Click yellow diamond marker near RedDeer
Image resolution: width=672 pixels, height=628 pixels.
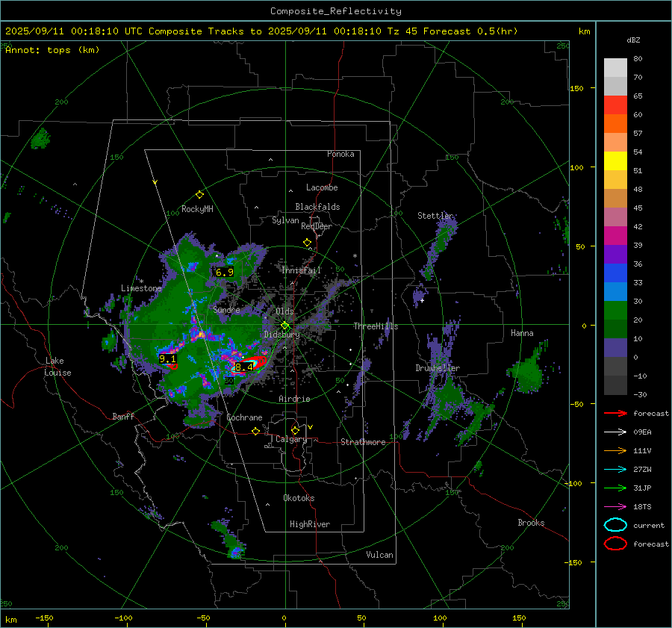click(x=307, y=243)
